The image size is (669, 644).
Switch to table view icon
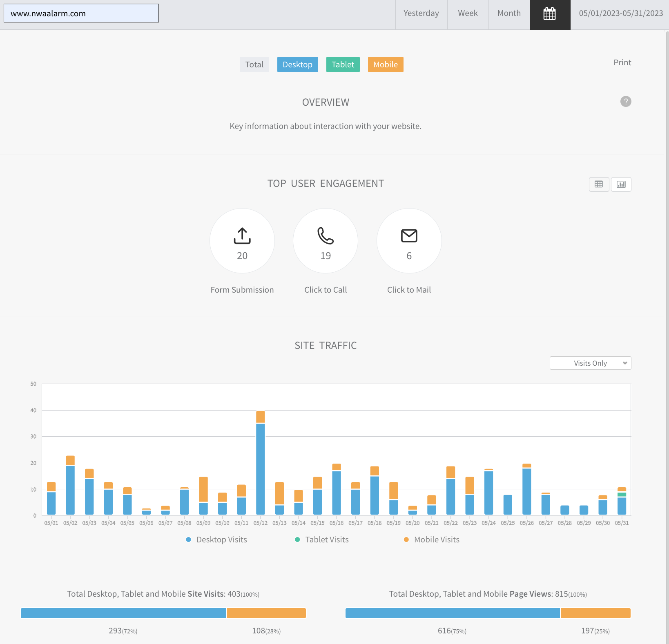tap(599, 184)
